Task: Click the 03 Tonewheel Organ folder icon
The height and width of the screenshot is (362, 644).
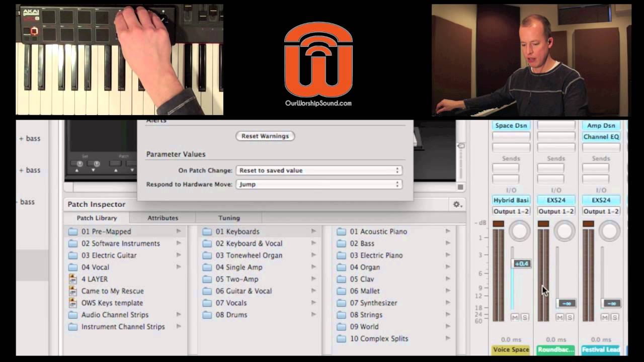Action: pyautogui.click(x=207, y=255)
